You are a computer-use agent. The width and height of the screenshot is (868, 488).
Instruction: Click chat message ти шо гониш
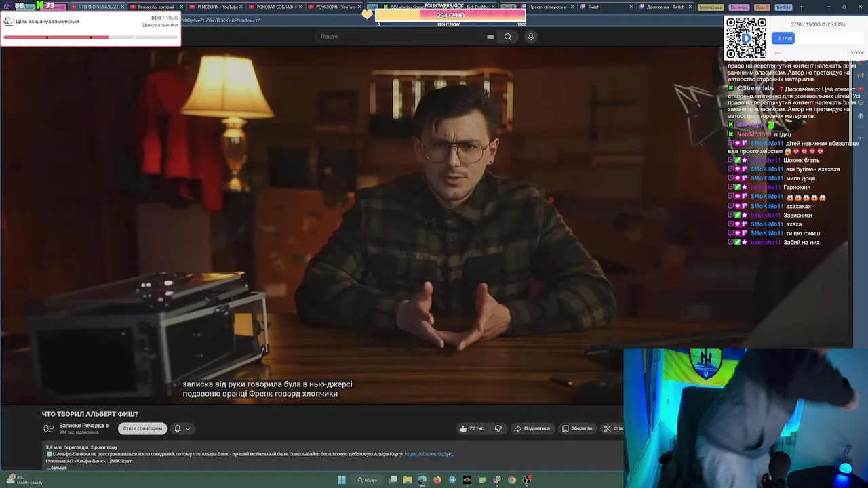[803, 233]
